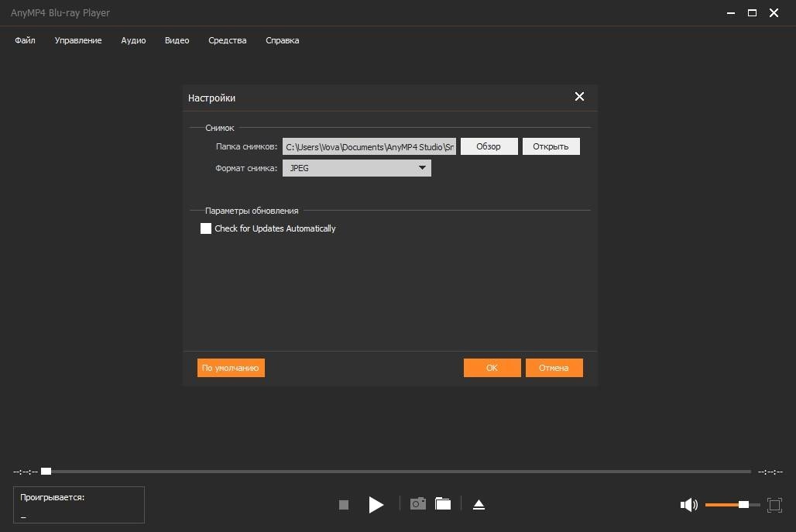Click the Проигрывается info box

79,505
